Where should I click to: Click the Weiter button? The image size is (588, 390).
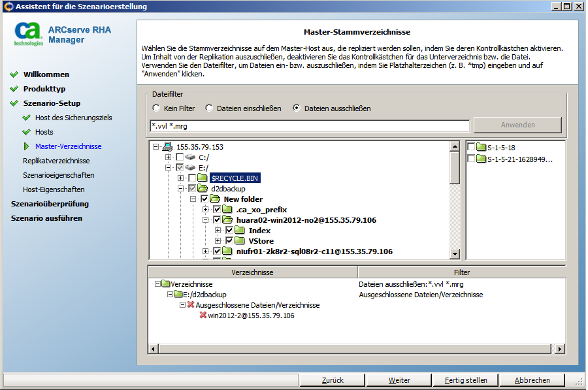[x=399, y=380]
